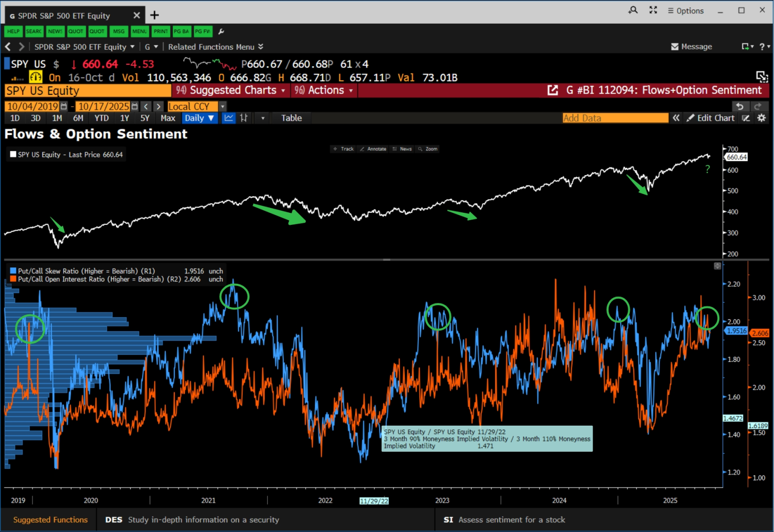Open the Message envelope icon
The width and height of the screenshot is (774, 532).
tap(675, 46)
